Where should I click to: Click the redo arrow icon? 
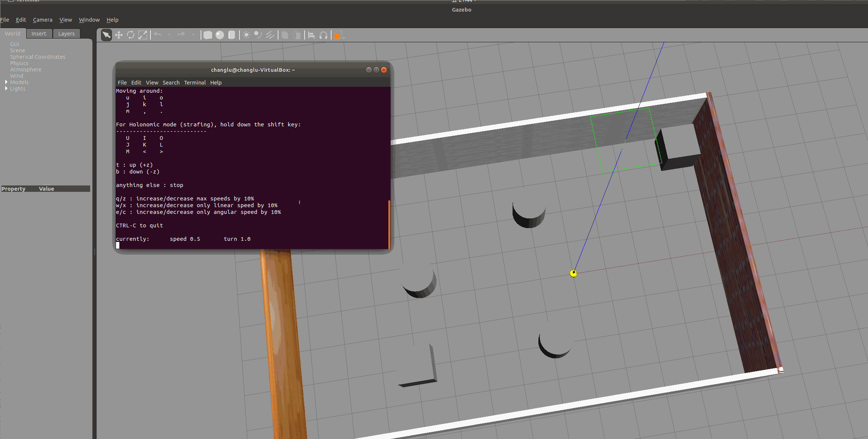click(x=181, y=35)
